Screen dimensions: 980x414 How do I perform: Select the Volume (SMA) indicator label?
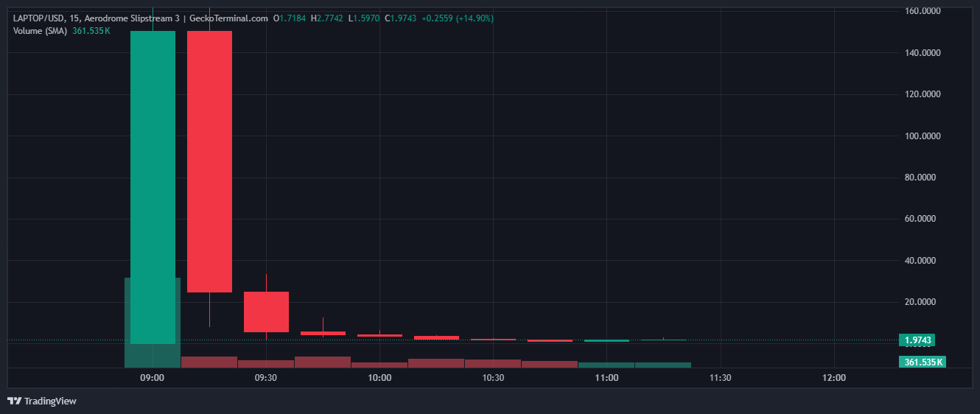tap(40, 31)
